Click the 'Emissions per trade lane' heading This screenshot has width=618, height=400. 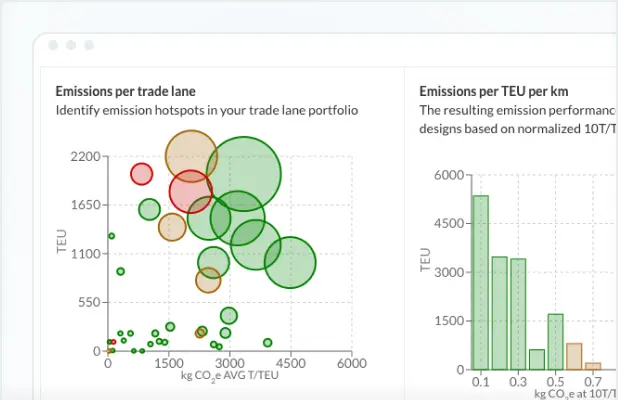coord(125,91)
